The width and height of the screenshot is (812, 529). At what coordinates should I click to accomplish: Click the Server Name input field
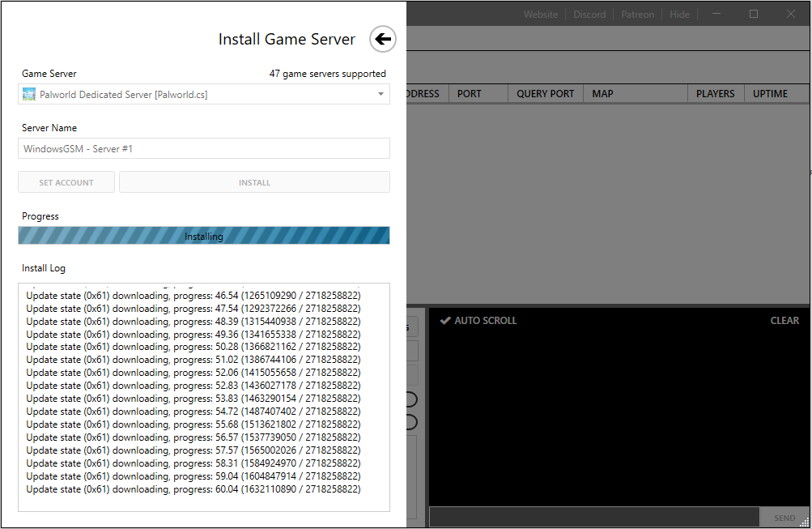204,149
